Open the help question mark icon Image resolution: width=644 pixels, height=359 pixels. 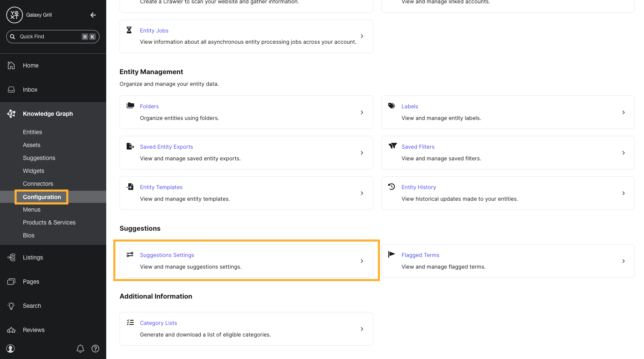click(95, 349)
